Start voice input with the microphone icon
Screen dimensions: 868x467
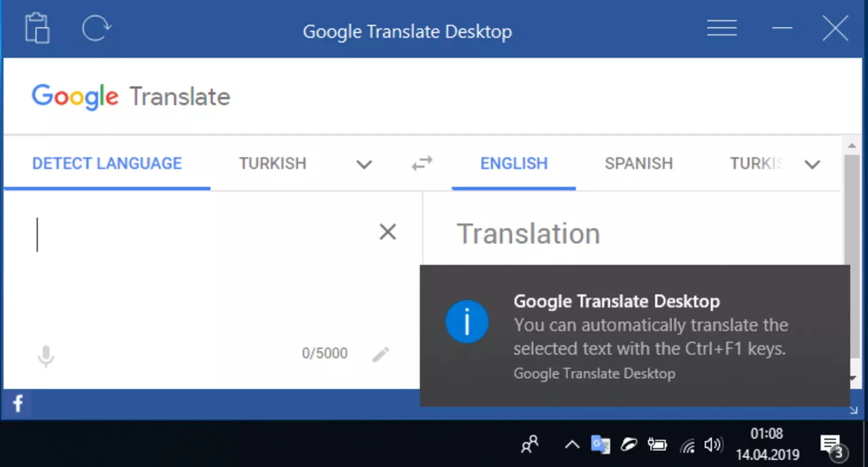[46, 356]
